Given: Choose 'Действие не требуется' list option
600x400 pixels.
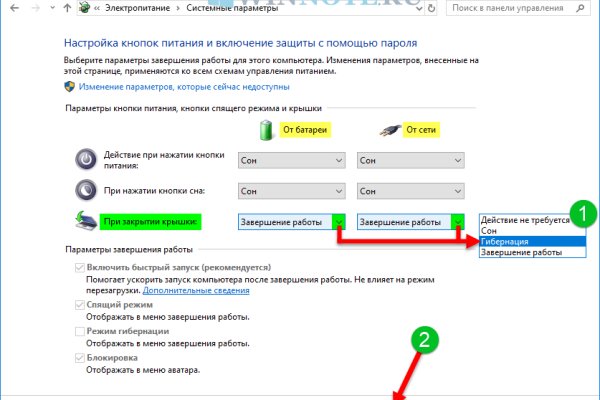Looking at the screenshot, I should 524,219.
